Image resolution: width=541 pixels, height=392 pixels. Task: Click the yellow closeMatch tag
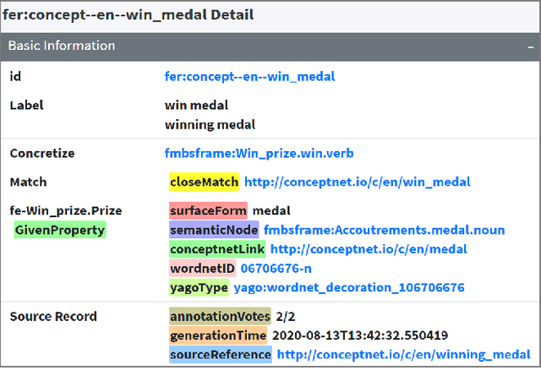pos(204,182)
